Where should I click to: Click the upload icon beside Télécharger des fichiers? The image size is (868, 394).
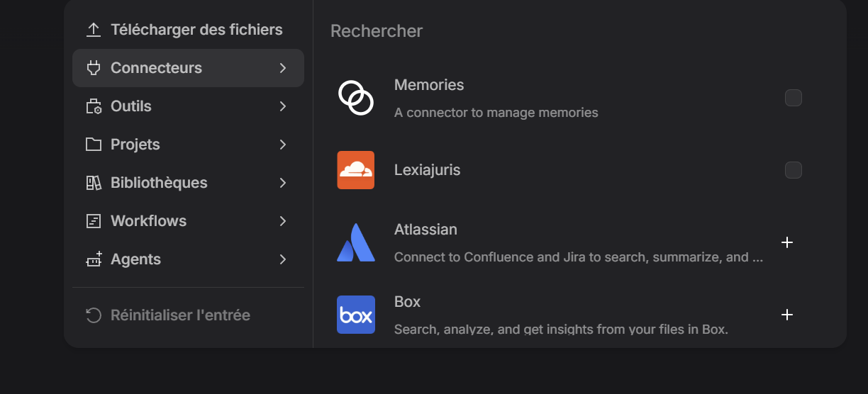[94, 30]
